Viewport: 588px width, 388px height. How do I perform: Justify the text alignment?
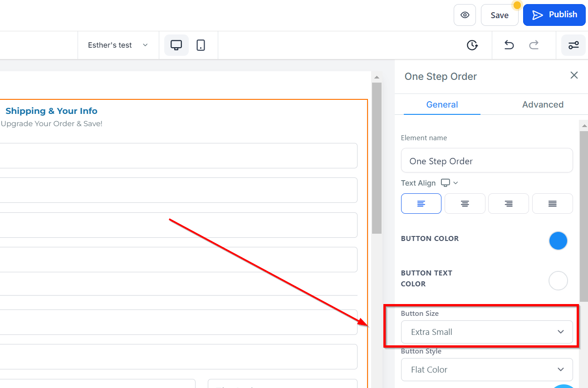click(553, 204)
